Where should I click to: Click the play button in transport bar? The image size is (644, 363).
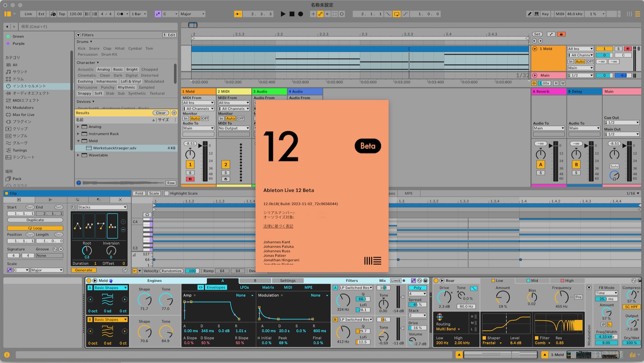[282, 14]
